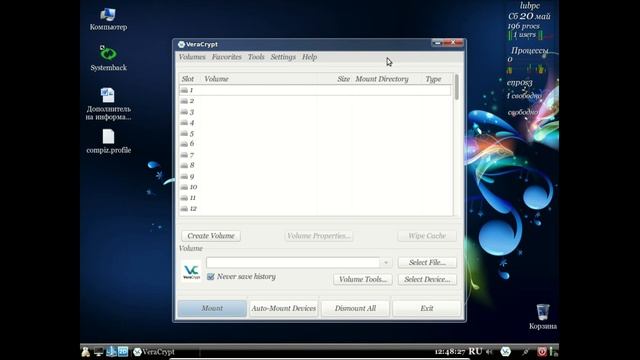Select slot row 12
The image size is (640, 360).
point(316,209)
